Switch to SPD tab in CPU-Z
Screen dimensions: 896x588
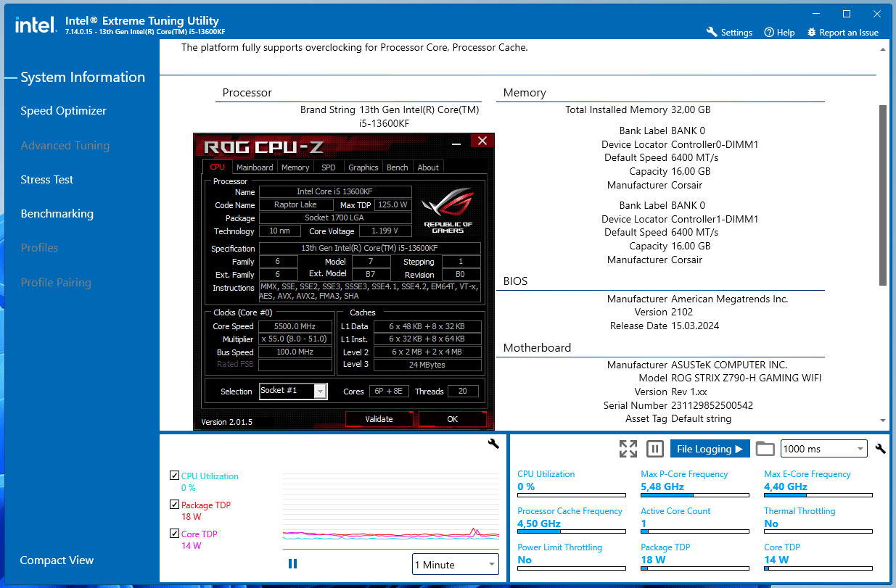[329, 167]
